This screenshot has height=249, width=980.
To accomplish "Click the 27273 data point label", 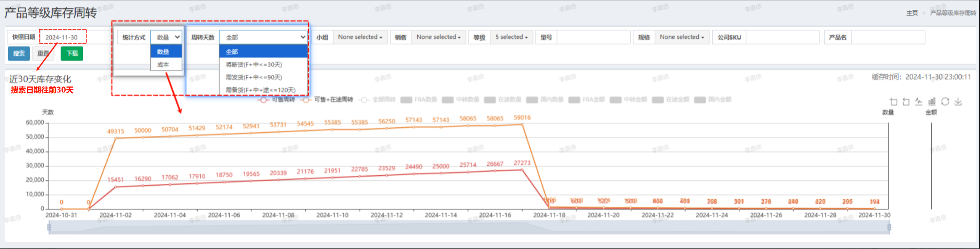I will pos(522,163).
